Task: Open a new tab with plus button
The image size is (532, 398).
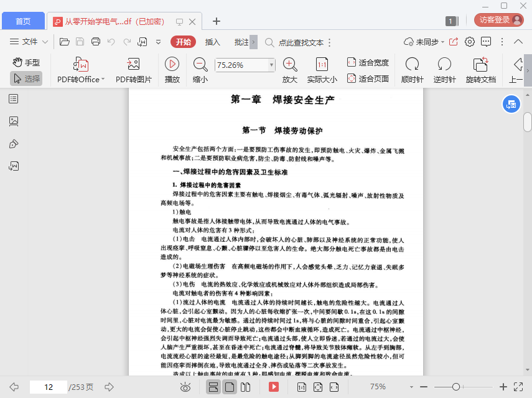Action: pyautogui.click(x=217, y=21)
